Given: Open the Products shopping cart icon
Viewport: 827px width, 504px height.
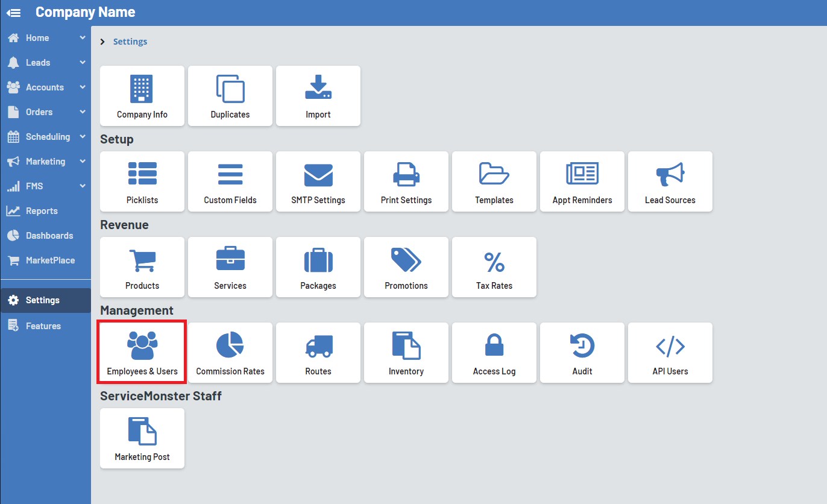Looking at the screenshot, I should pyautogui.click(x=142, y=260).
